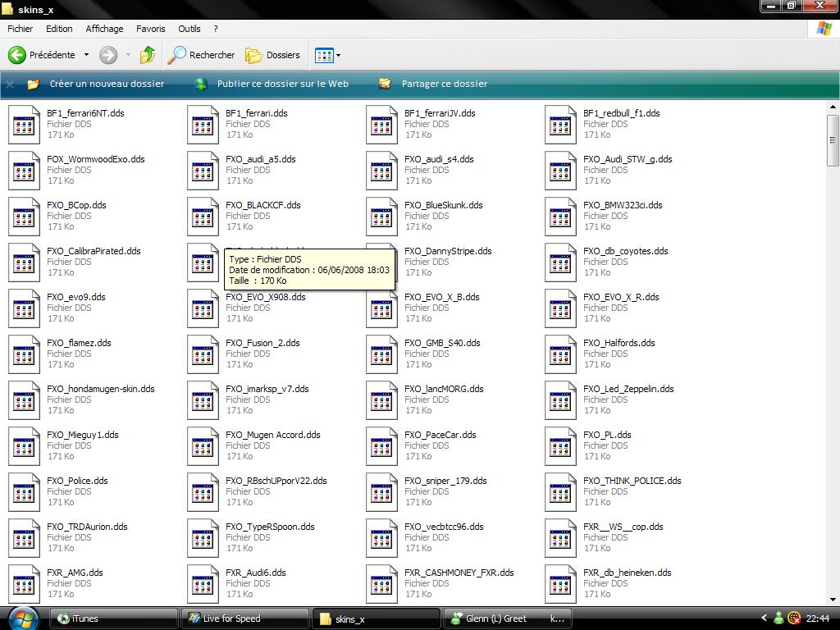Select FXO_CalibraPirated.dds file icon
This screenshot has width=840, height=630.
tap(24, 263)
